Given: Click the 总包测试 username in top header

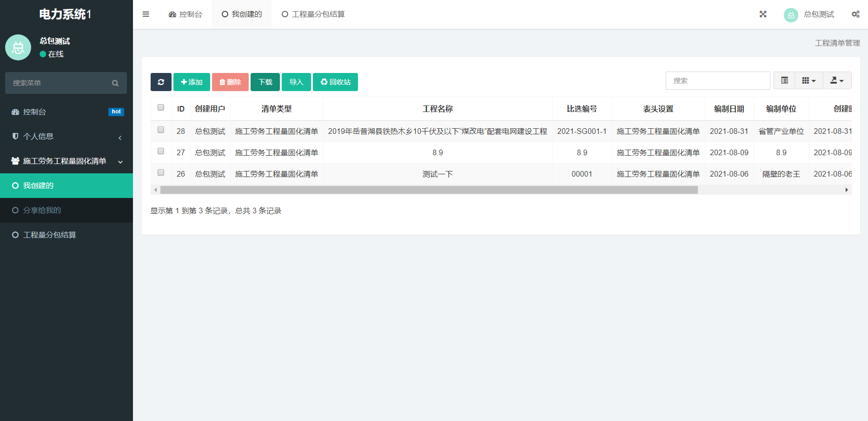Looking at the screenshot, I should [819, 14].
